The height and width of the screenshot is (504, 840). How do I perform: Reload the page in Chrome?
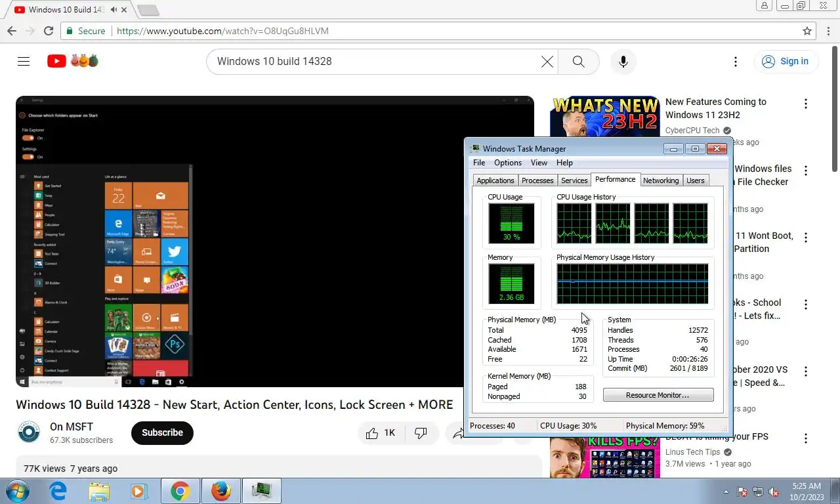49,31
